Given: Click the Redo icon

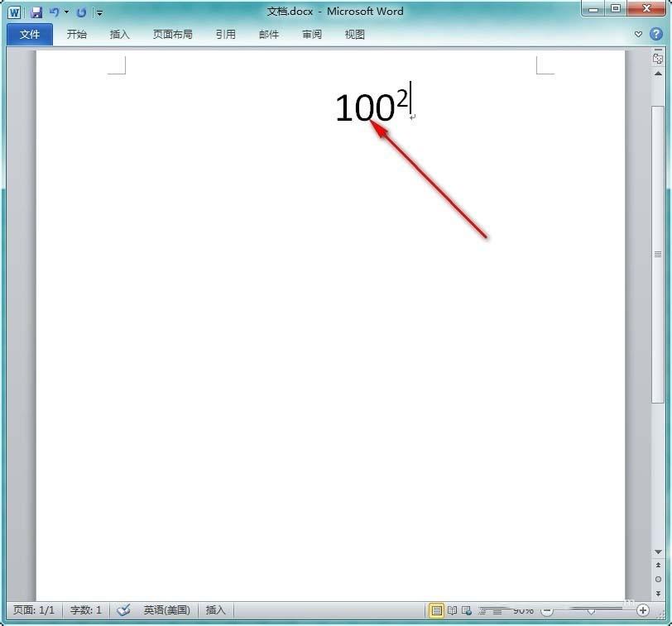Looking at the screenshot, I should (x=79, y=12).
